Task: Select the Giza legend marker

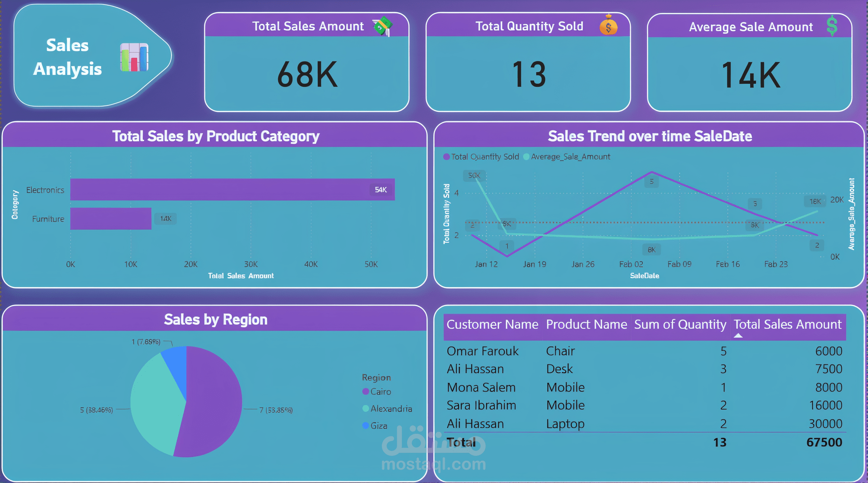Action: pos(366,426)
